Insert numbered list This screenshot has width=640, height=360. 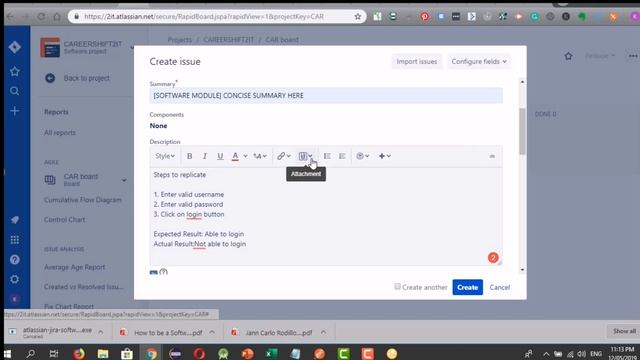342,156
